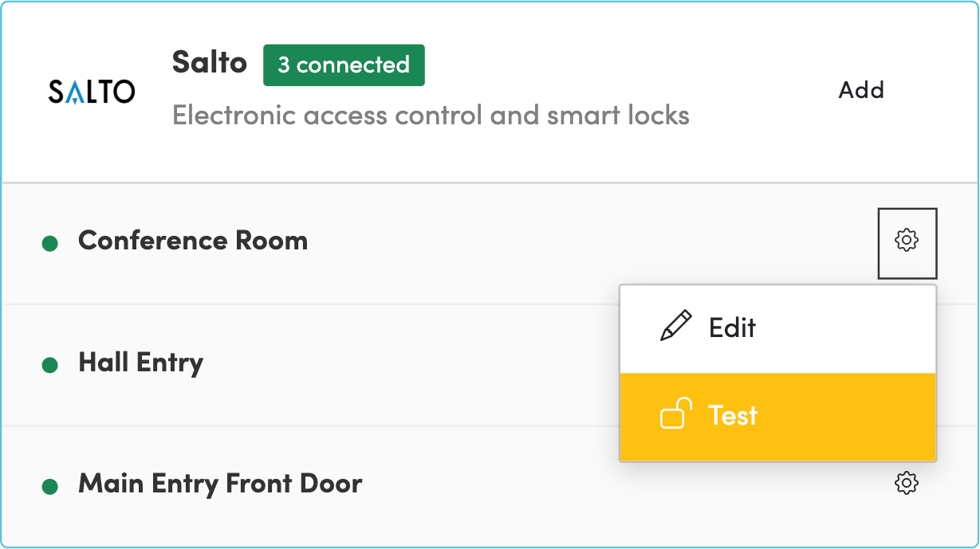Click the Main Entry Front Door row label

point(218,484)
